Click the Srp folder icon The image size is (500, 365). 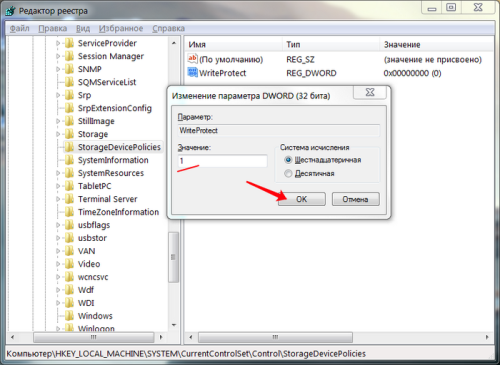coord(69,95)
